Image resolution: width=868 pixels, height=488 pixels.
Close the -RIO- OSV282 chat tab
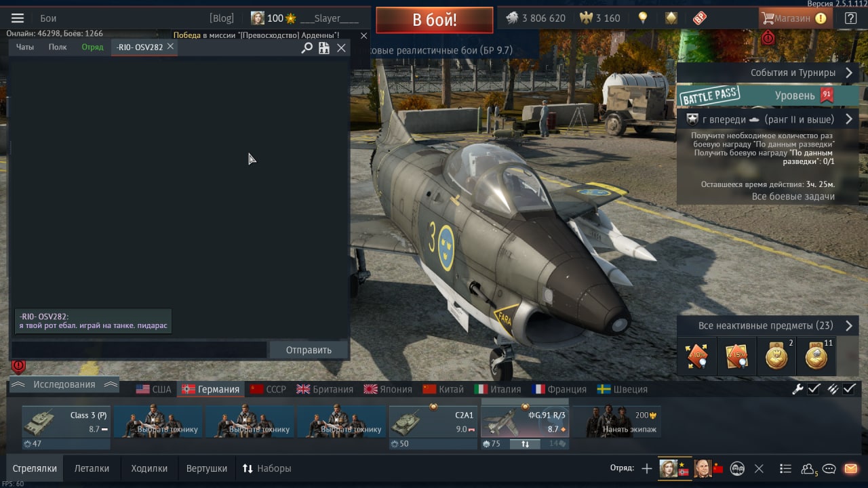tap(170, 46)
